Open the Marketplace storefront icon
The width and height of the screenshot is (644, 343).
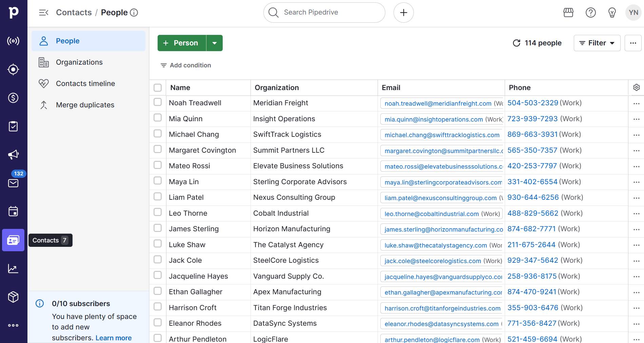[x=568, y=13]
